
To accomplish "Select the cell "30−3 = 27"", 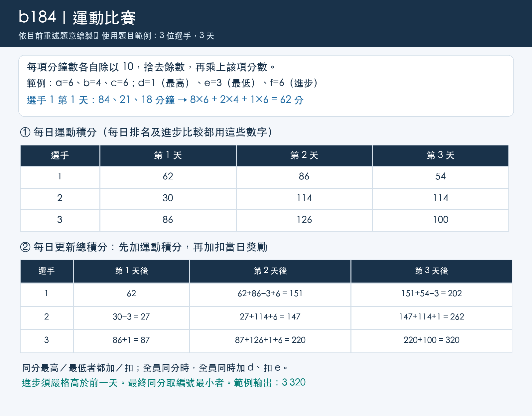I will pos(131,317).
